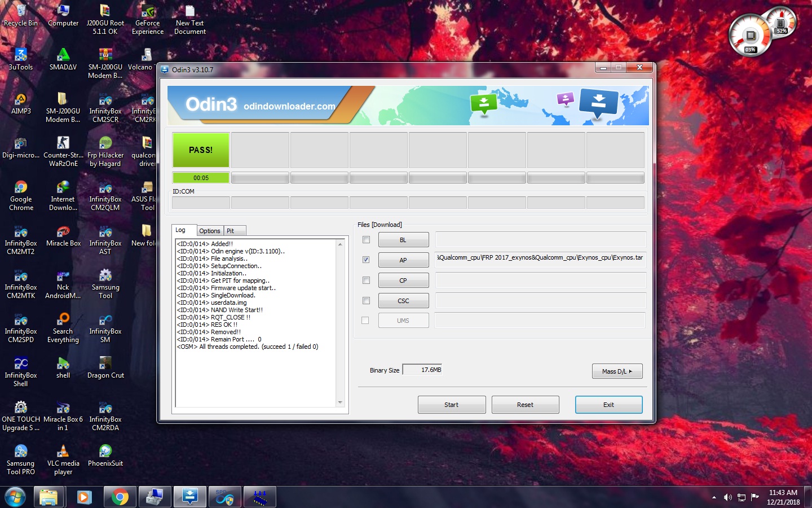Open VLC media player shortcut
Viewport: 812px width, 508px height.
tap(63, 459)
